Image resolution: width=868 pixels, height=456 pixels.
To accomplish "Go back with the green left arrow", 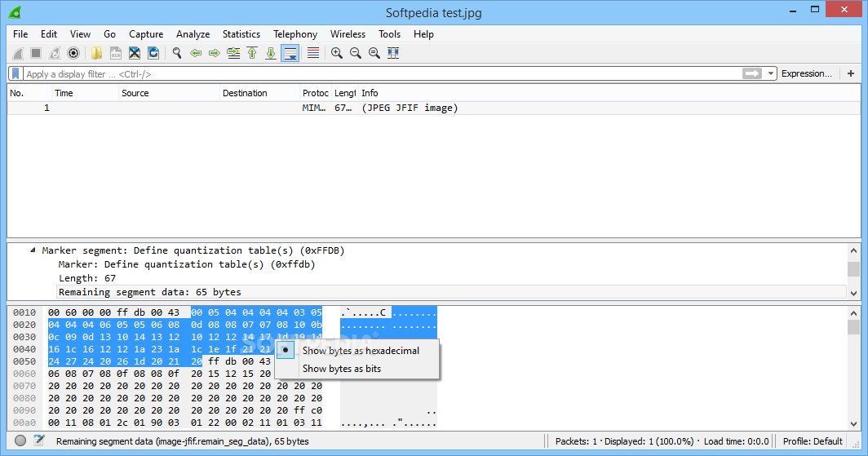I will (196, 53).
